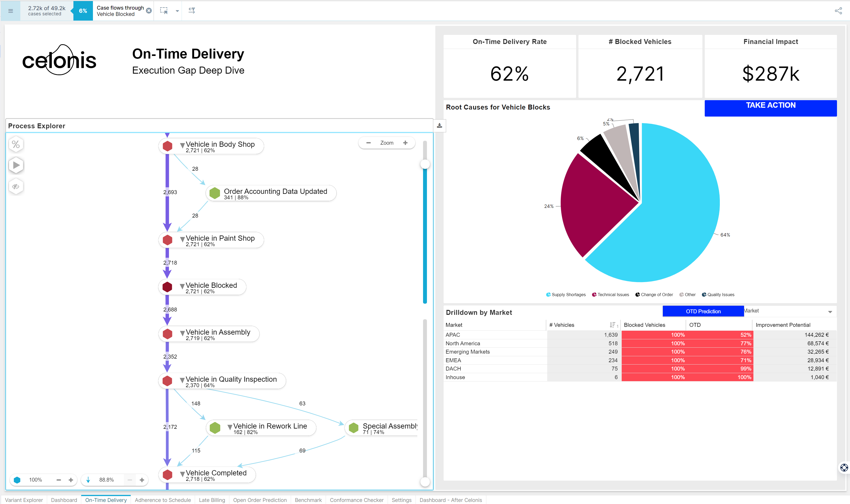The width and height of the screenshot is (850, 504).
Task: Open the dropdown arrow beside selection icon
Action: click(x=177, y=11)
